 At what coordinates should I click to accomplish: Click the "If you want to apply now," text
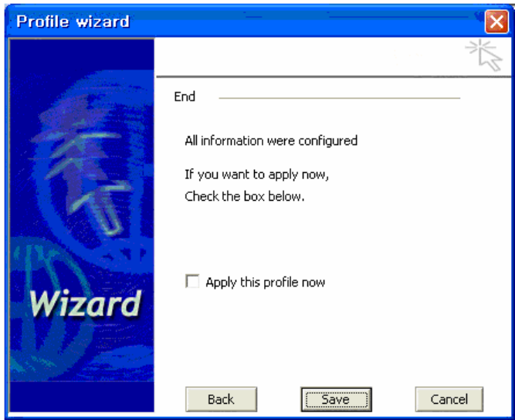256,174
